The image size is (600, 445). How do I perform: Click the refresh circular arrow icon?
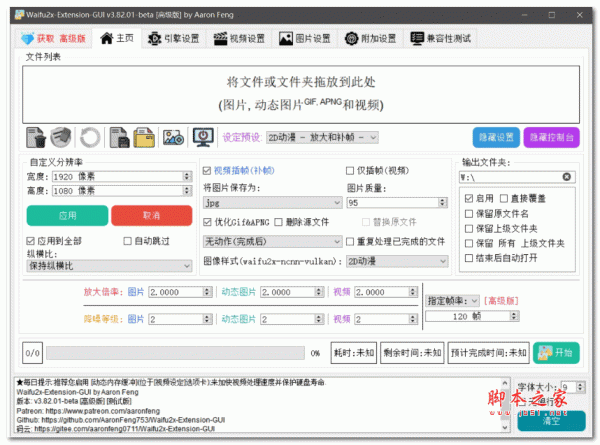(x=90, y=137)
